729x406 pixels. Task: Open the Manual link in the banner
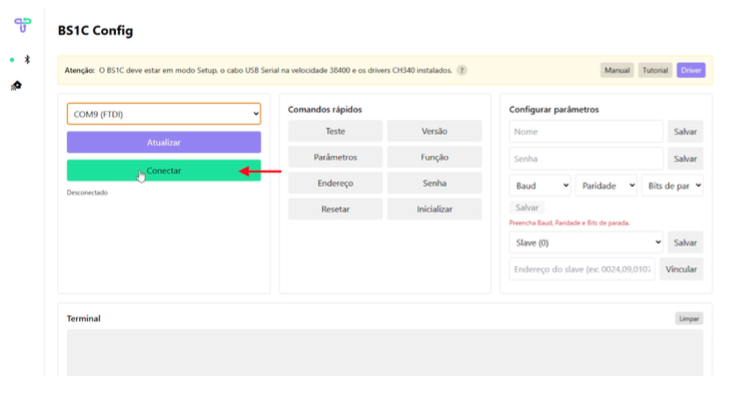pyautogui.click(x=617, y=70)
